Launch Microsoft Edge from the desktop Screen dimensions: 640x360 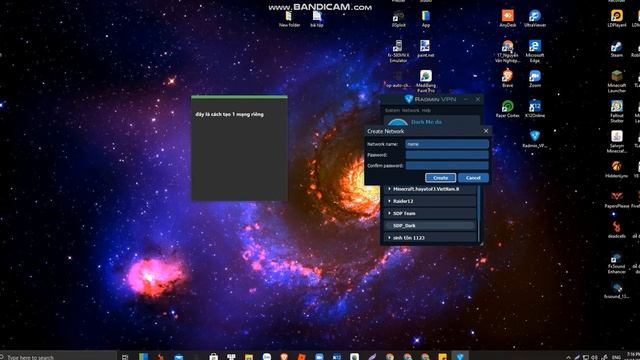(535, 51)
